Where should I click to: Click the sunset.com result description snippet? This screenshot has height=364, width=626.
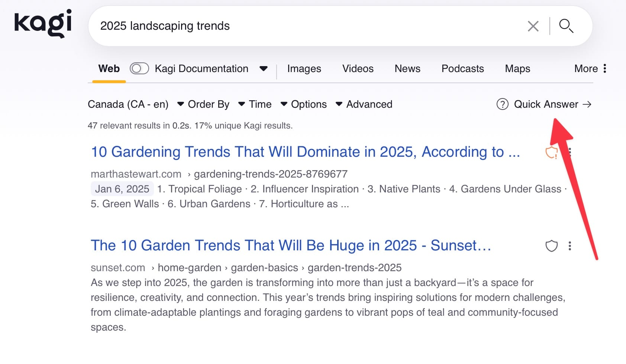(x=328, y=305)
